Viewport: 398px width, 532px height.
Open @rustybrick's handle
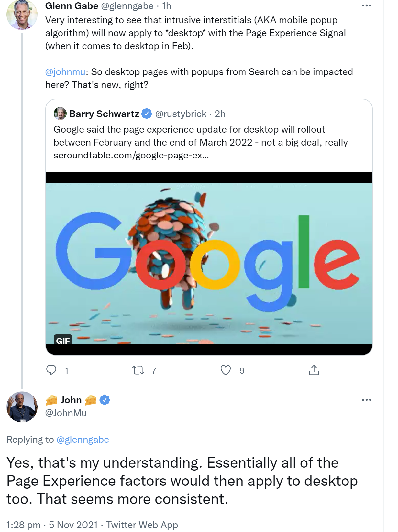pos(181,114)
